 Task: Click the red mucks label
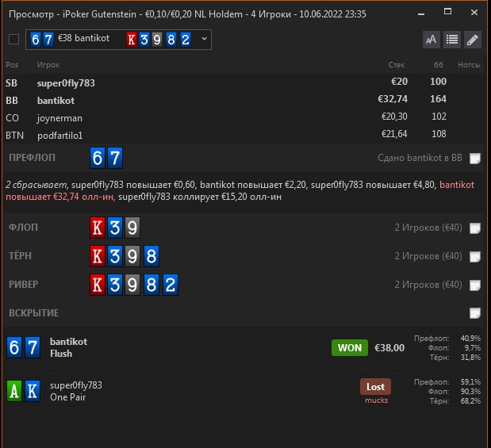click(377, 400)
